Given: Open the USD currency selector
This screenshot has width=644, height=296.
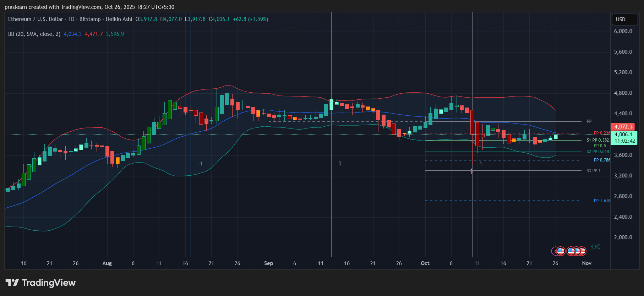Looking at the screenshot, I should (x=624, y=20).
